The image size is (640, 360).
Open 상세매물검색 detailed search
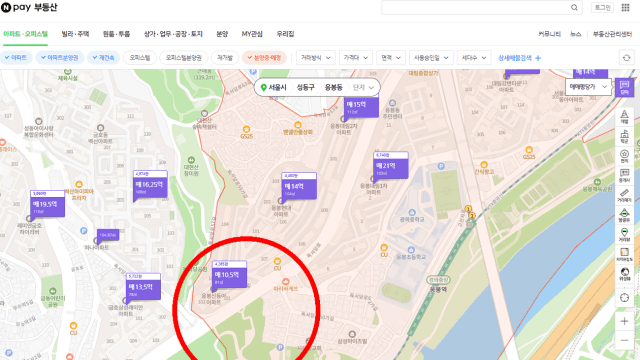[x=519, y=58]
